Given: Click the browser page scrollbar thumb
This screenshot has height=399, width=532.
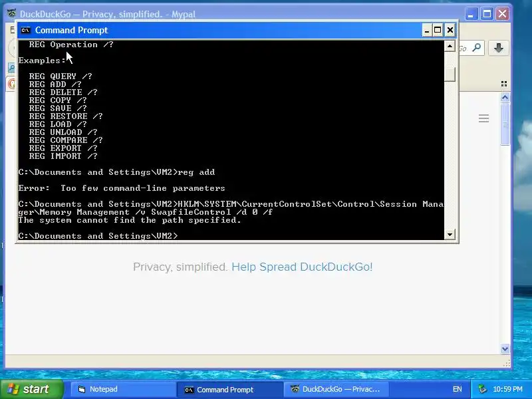Looking at the screenshot, I should click(505, 124).
